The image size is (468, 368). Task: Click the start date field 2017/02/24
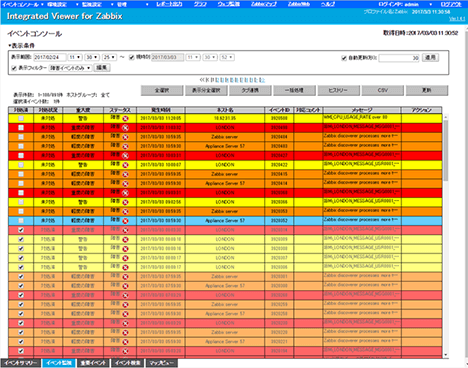click(50, 57)
